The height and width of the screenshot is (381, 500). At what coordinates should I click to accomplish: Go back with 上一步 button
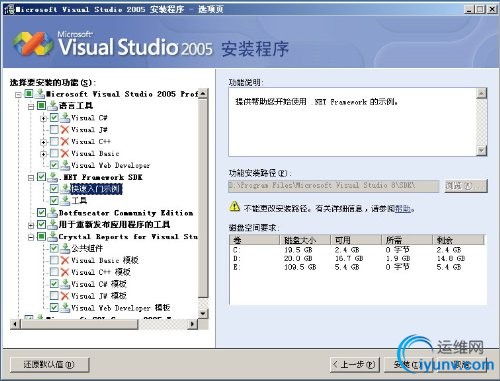tap(354, 365)
